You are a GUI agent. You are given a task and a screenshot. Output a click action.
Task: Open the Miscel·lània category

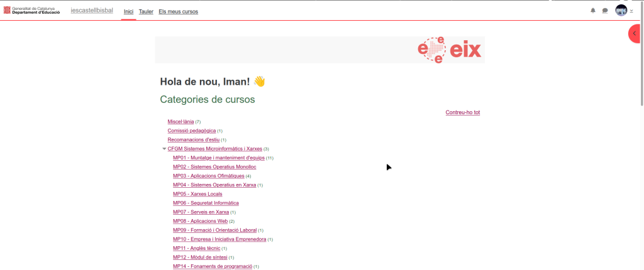pyautogui.click(x=180, y=121)
